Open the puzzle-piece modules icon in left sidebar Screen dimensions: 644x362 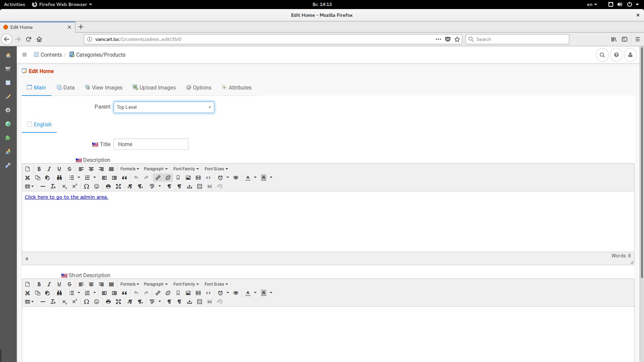point(8,138)
